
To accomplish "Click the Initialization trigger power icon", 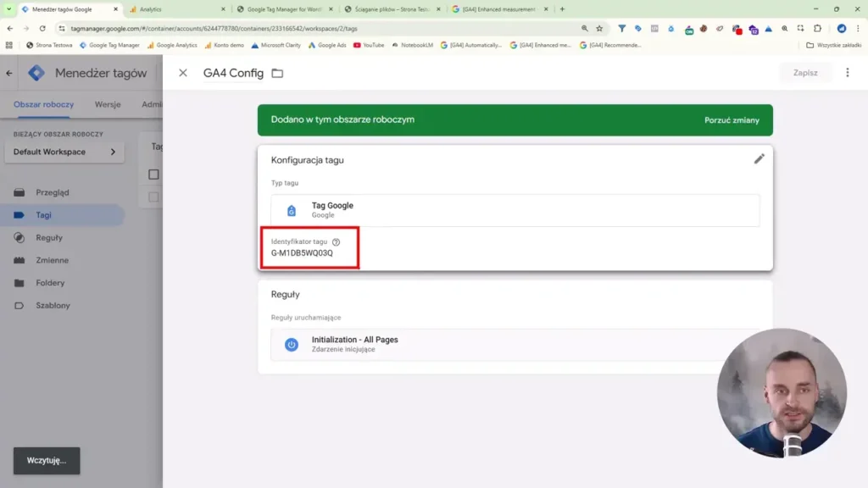I will click(292, 344).
